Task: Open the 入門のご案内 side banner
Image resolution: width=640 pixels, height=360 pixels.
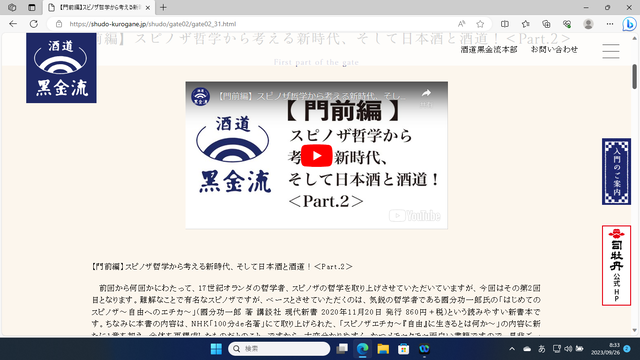Action: click(616, 171)
